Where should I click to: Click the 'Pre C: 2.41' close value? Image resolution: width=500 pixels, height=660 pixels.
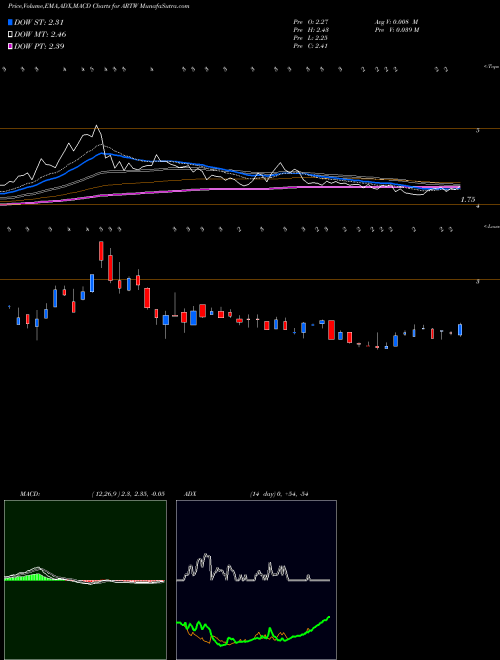pos(311,46)
